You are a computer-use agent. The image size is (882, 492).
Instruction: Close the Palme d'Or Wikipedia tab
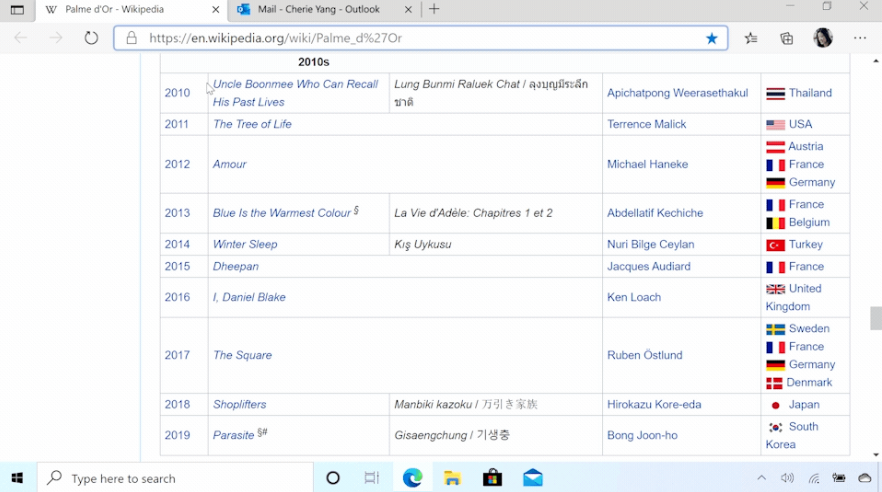pyautogui.click(x=216, y=10)
